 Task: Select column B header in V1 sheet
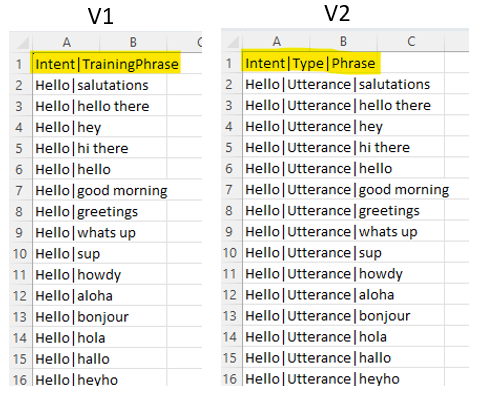[133, 42]
